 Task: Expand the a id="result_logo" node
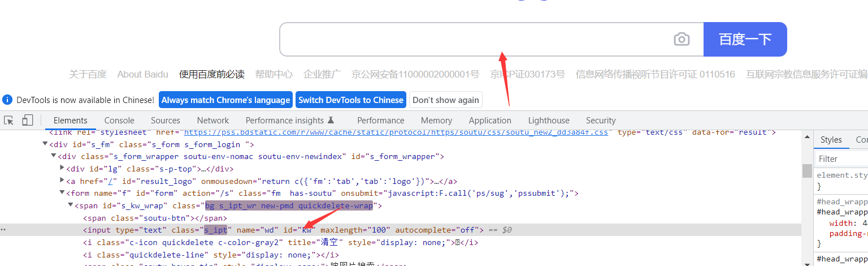point(62,181)
